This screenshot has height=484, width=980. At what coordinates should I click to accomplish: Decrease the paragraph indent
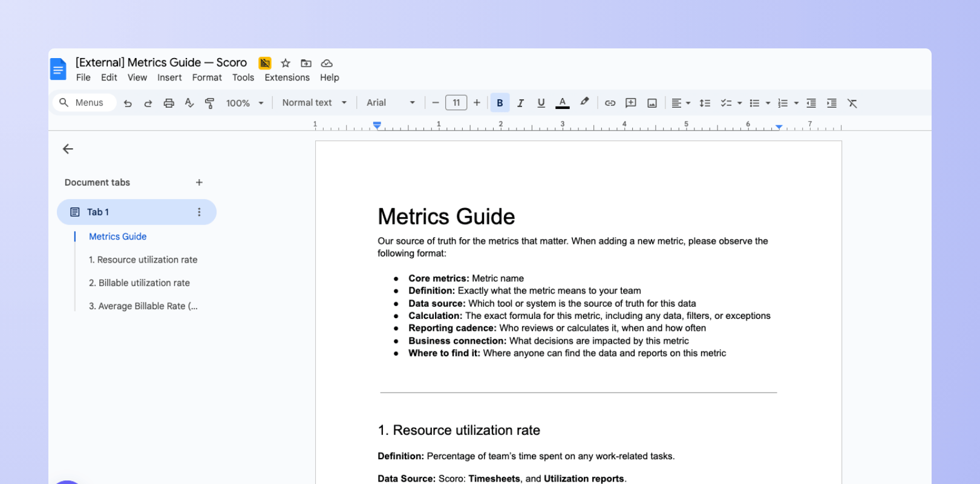(811, 103)
